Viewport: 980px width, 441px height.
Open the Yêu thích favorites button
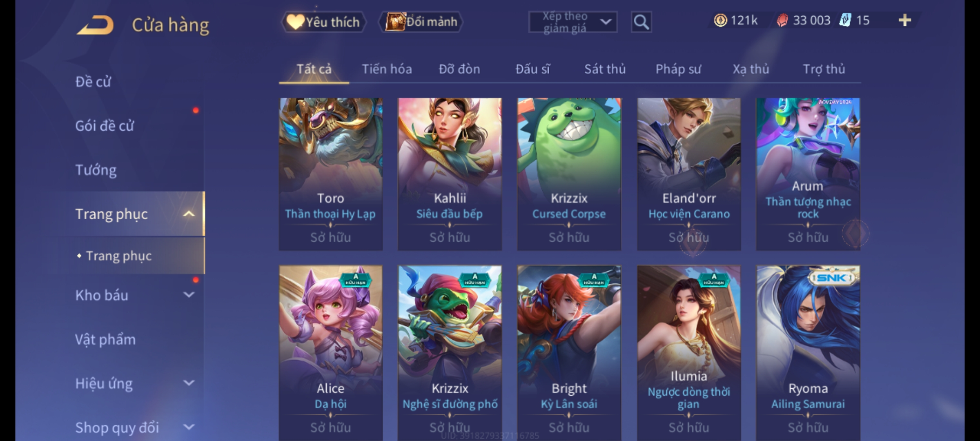(323, 22)
